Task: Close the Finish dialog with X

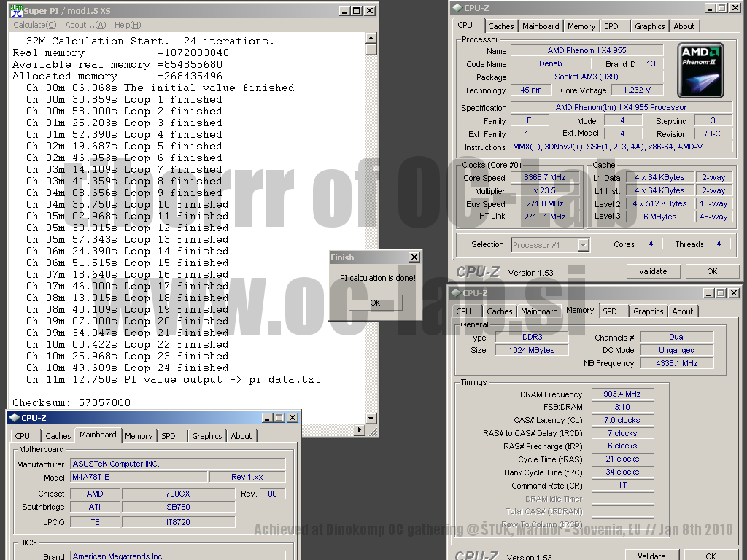Action: 414,257
